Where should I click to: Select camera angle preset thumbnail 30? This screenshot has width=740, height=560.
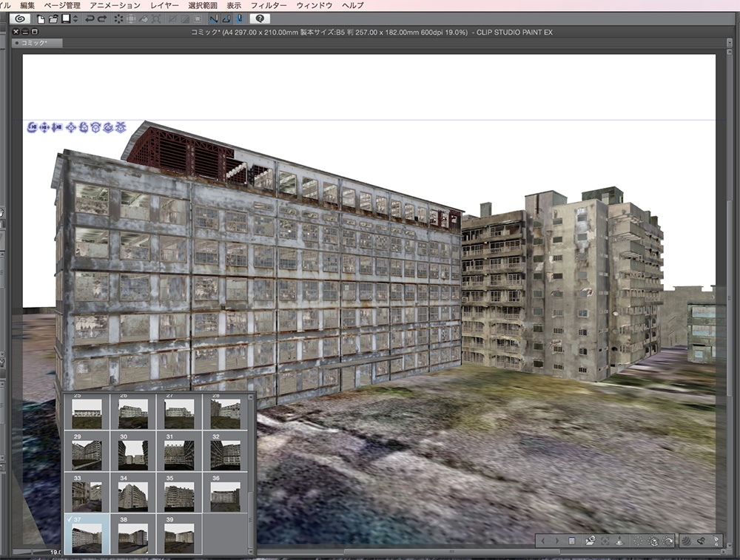(x=133, y=453)
